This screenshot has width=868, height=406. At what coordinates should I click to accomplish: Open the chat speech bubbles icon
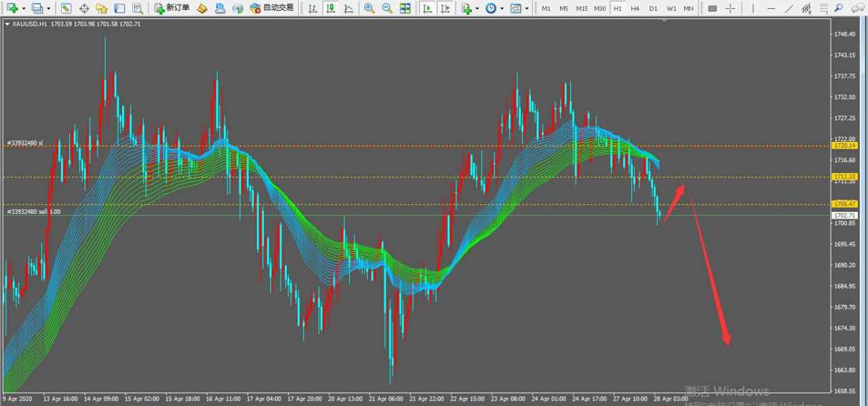[856, 8]
